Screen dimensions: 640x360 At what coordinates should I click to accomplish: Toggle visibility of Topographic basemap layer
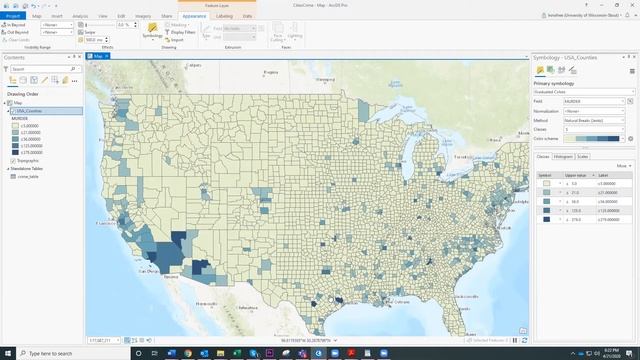13,161
